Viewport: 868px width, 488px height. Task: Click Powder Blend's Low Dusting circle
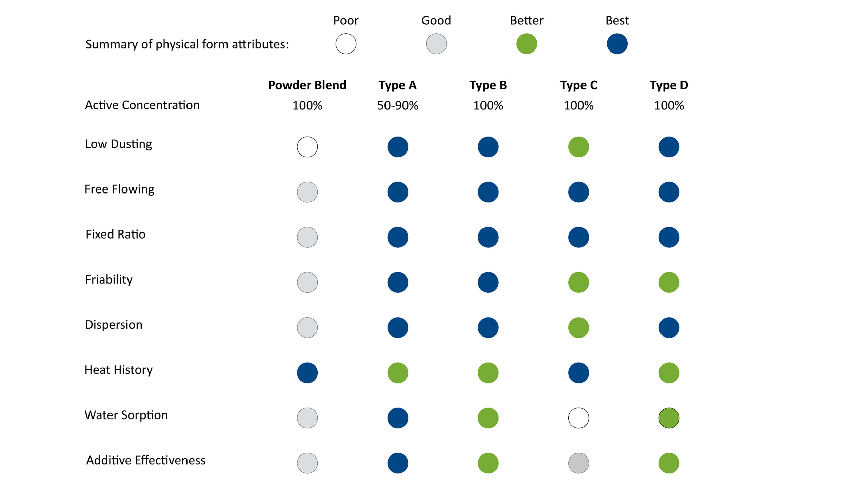[x=307, y=147]
